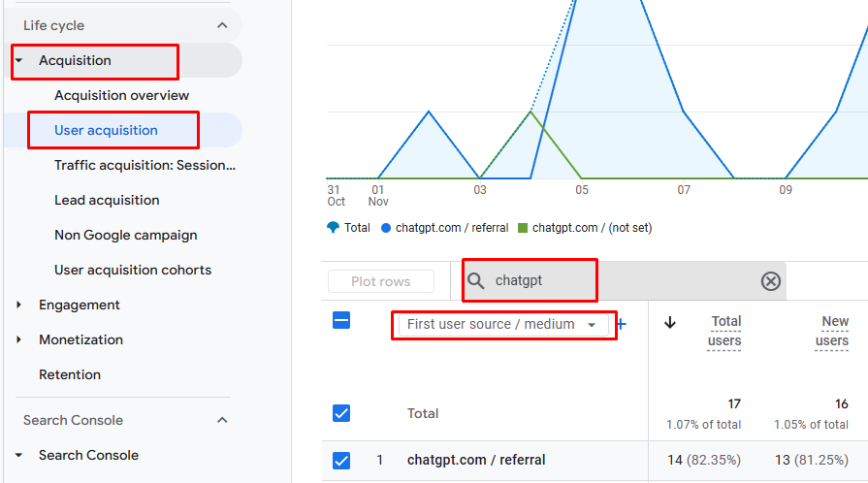868x483 pixels.
Task: Expand the Engagement section arrow
Action: tap(18, 305)
